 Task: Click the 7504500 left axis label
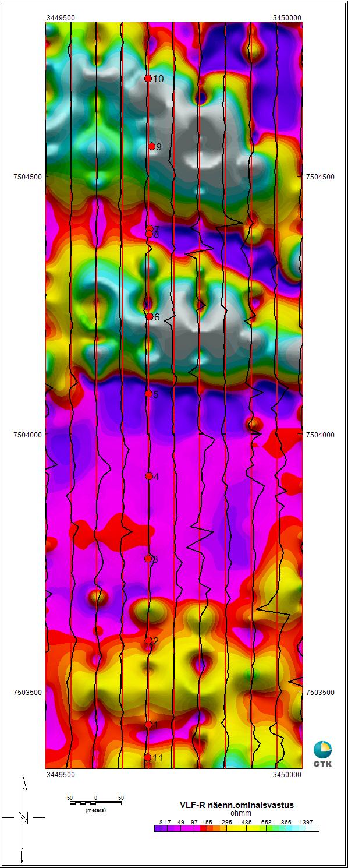pyautogui.click(x=28, y=177)
